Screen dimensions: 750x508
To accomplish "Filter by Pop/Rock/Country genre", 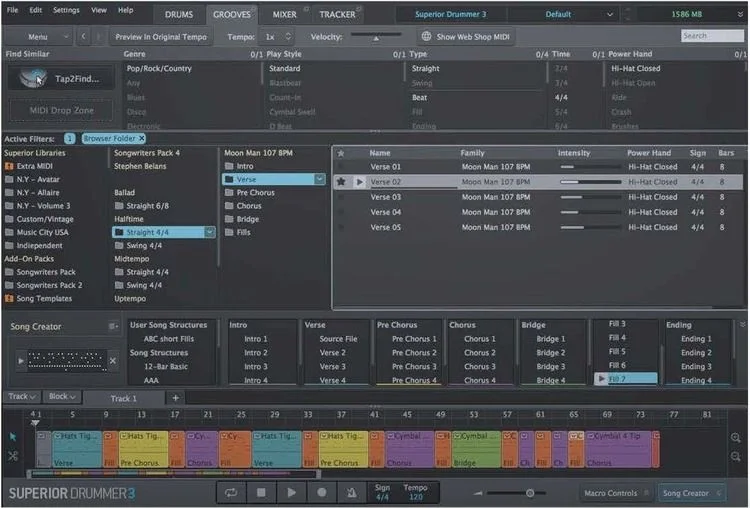I will [159, 68].
